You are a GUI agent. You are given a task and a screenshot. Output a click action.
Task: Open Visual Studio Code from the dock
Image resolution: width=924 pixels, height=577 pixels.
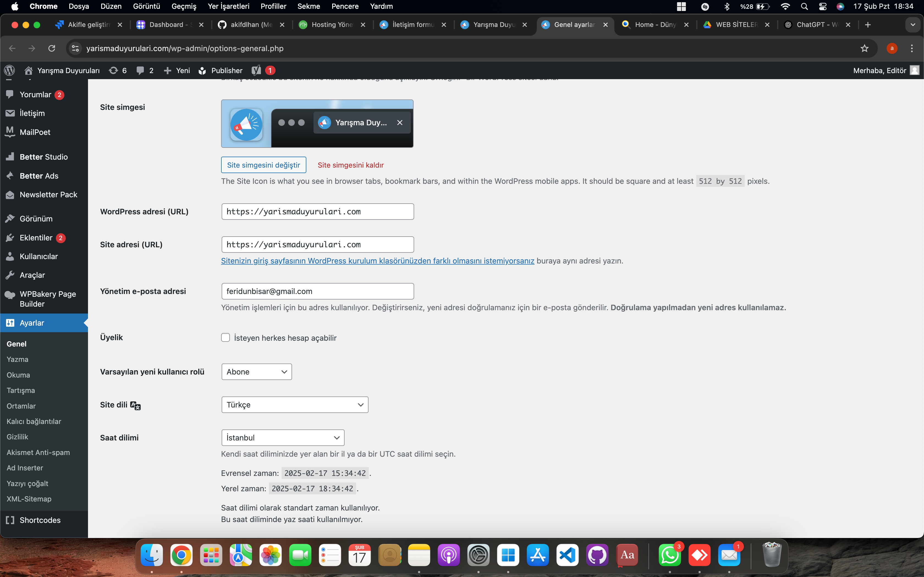point(567,555)
